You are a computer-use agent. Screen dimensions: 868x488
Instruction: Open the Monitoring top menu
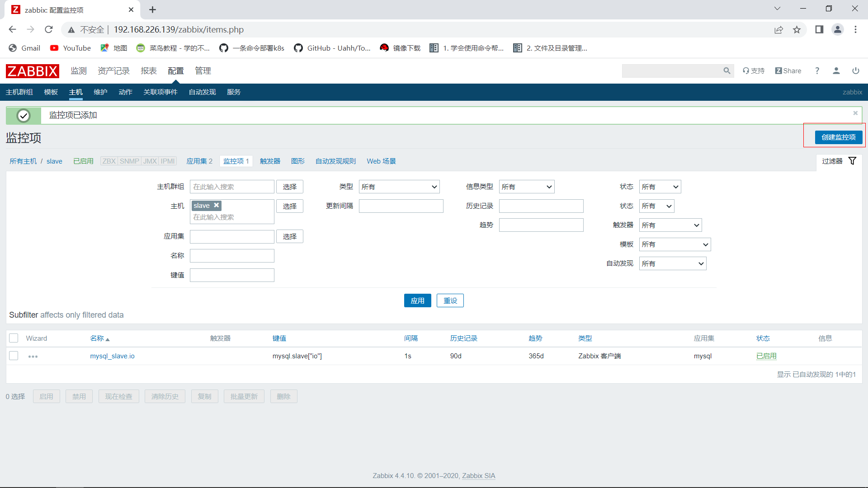tap(79, 71)
